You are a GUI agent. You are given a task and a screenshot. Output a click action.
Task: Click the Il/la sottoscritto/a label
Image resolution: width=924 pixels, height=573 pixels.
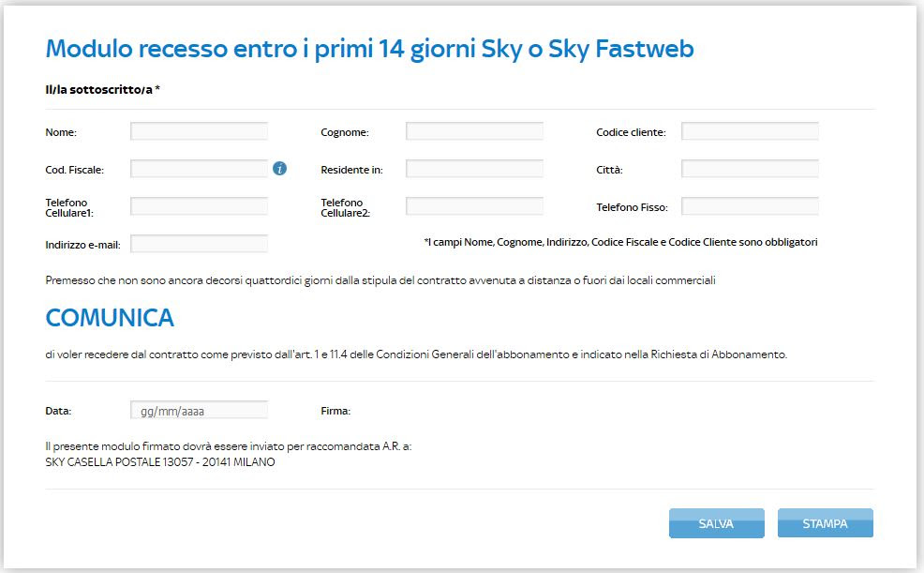point(98,91)
